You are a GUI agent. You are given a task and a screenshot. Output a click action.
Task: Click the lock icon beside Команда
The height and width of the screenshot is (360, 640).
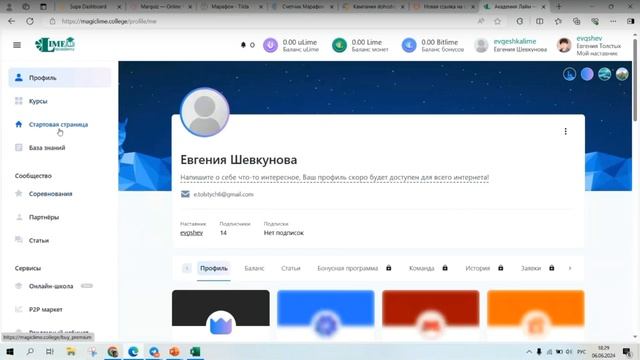click(445, 268)
